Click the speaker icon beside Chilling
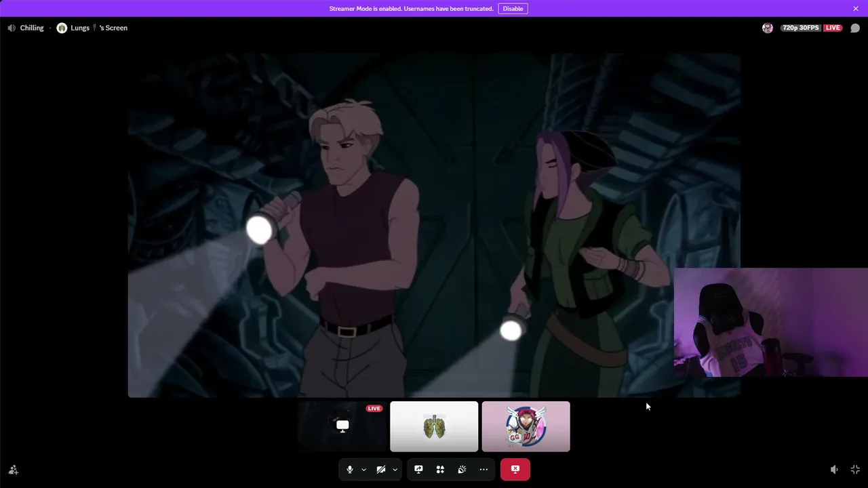The height and width of the screenshot is (488, 868). click(12, 28)
